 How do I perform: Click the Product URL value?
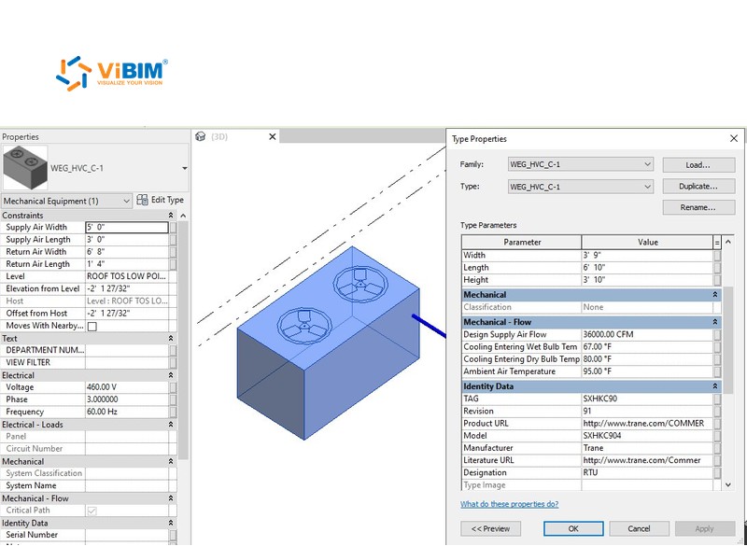click(x=647, y=424)
